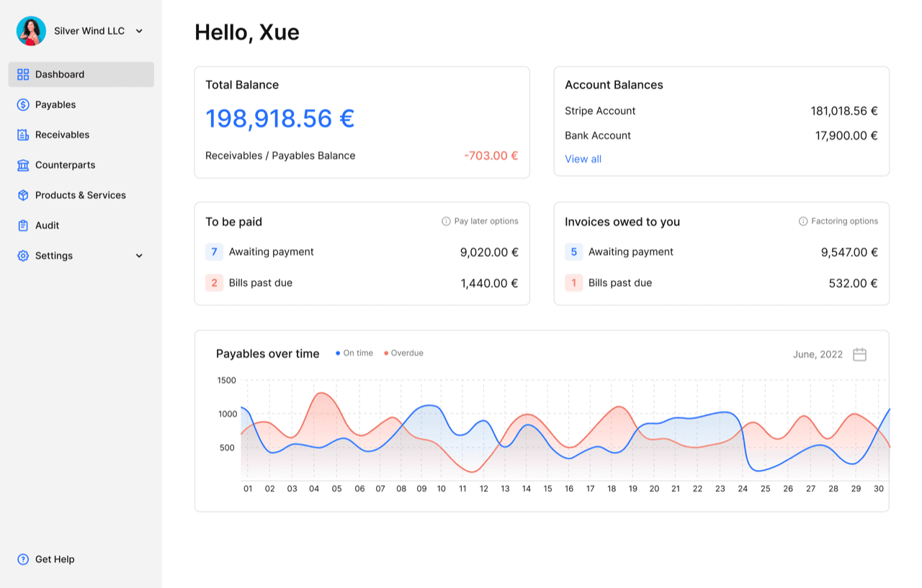
Task: Click the Audit clipboard icon
Action: coord(23,225)
